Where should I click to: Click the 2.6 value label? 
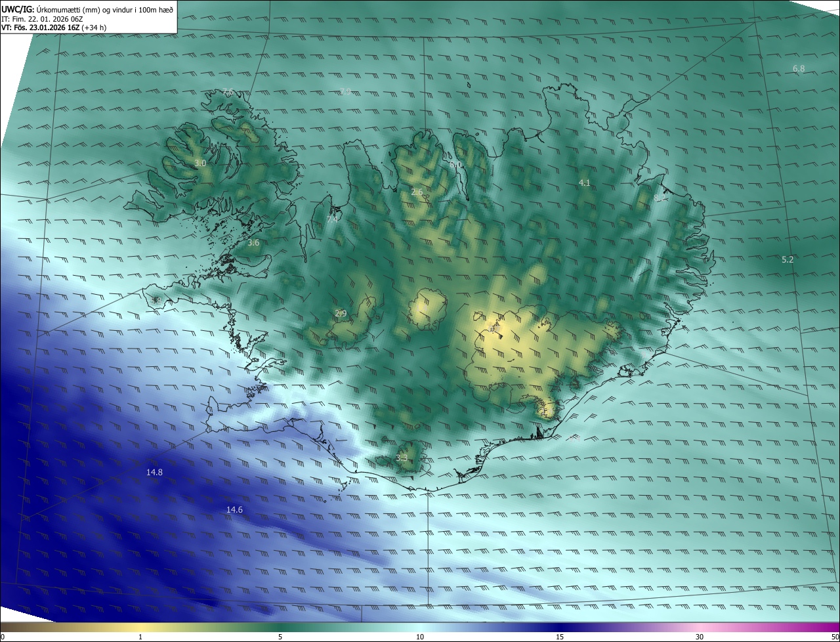417,192
